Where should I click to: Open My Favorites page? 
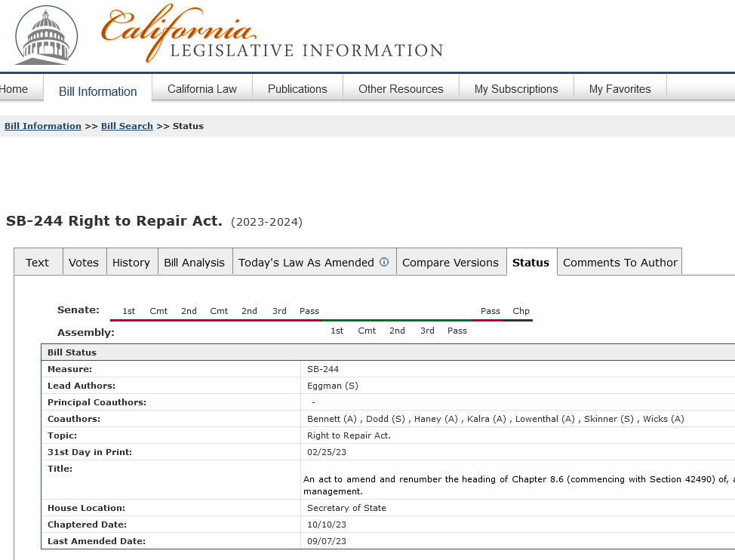click(x=620, y=89)
